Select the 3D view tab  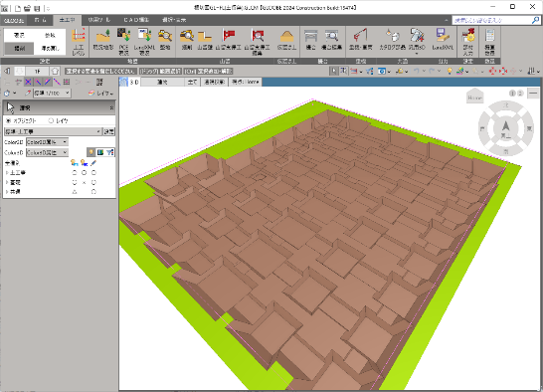(x=130, y=83)
